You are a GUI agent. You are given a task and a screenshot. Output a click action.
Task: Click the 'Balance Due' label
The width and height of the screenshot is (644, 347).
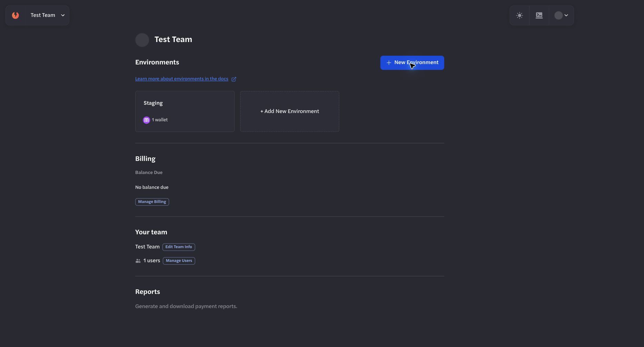[x=149, y=173]
